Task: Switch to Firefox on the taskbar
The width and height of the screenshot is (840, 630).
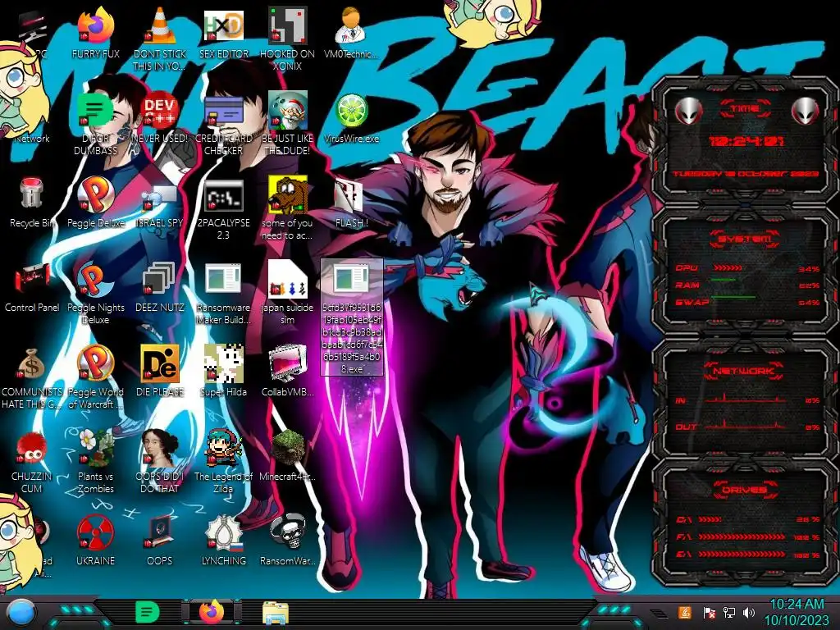Action: (x=212, y=612)
